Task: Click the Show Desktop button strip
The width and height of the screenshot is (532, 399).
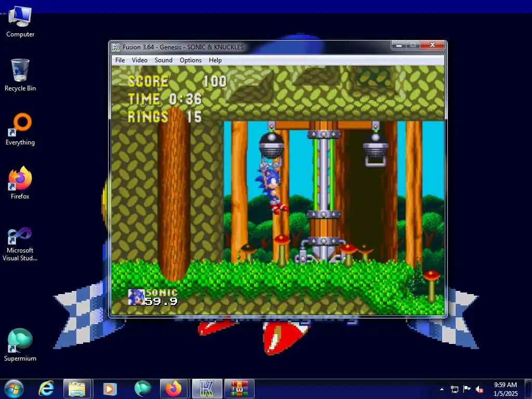Action: pyautogui.click(x=528, y=389)
